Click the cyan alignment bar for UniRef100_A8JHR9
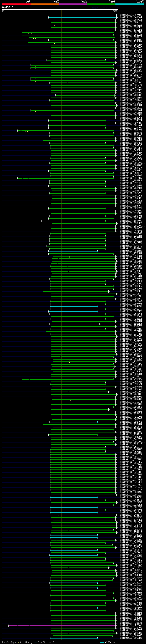This screenshot has width=146, height=644. tap(69, 15)
